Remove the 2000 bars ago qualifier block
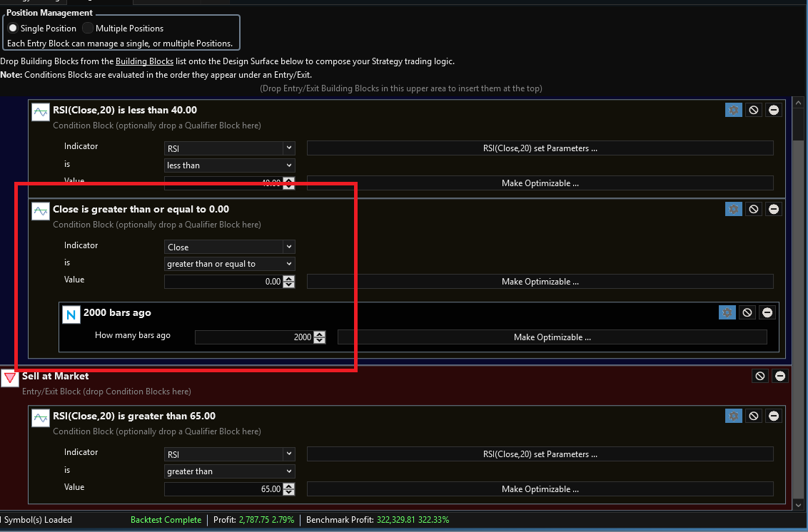Image resolution: width=808 pixels, height=532 pixels. [767, 312]
